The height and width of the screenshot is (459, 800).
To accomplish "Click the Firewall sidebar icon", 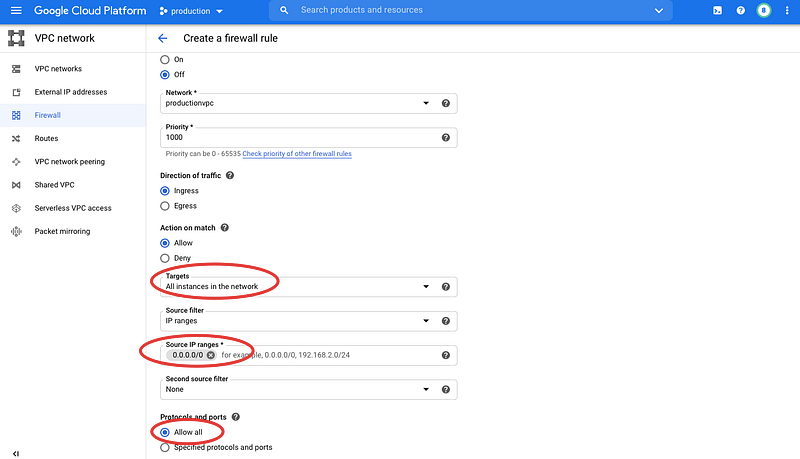I will coord(16,115).
